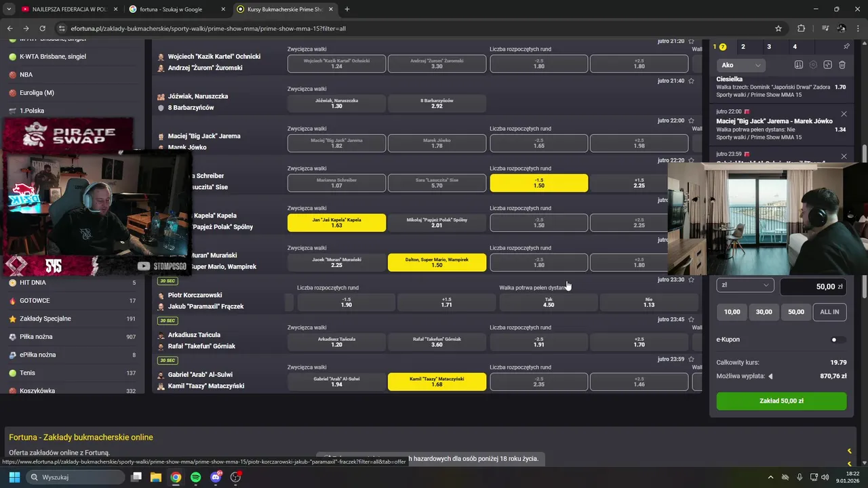This screenshot has width=868, height=488.
Task: Open the Ako bet type dropdown
Action: click(741, 65)
